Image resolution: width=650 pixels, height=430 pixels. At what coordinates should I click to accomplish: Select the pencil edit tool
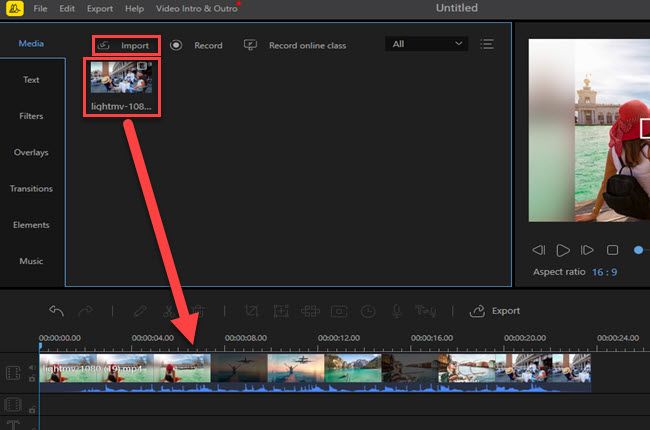tap(140, 311)
